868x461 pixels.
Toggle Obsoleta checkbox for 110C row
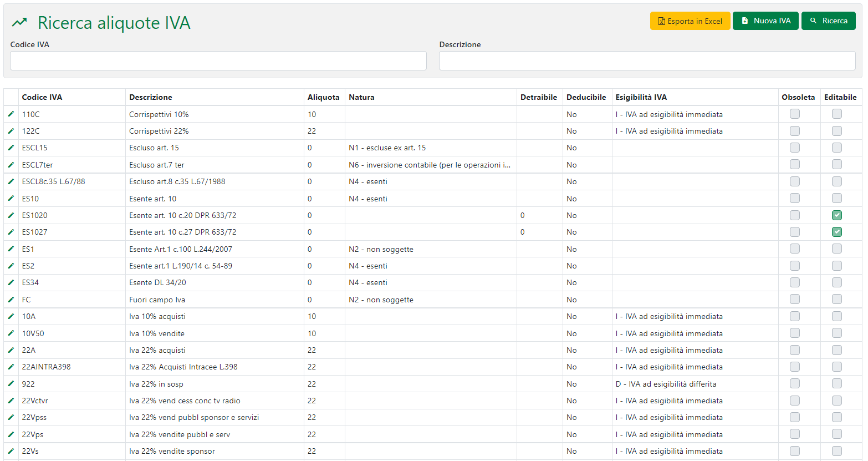tap(794, 114)
